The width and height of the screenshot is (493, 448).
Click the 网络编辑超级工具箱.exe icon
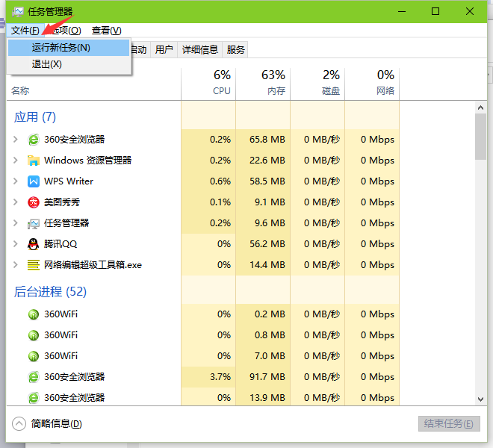[34, 265]
